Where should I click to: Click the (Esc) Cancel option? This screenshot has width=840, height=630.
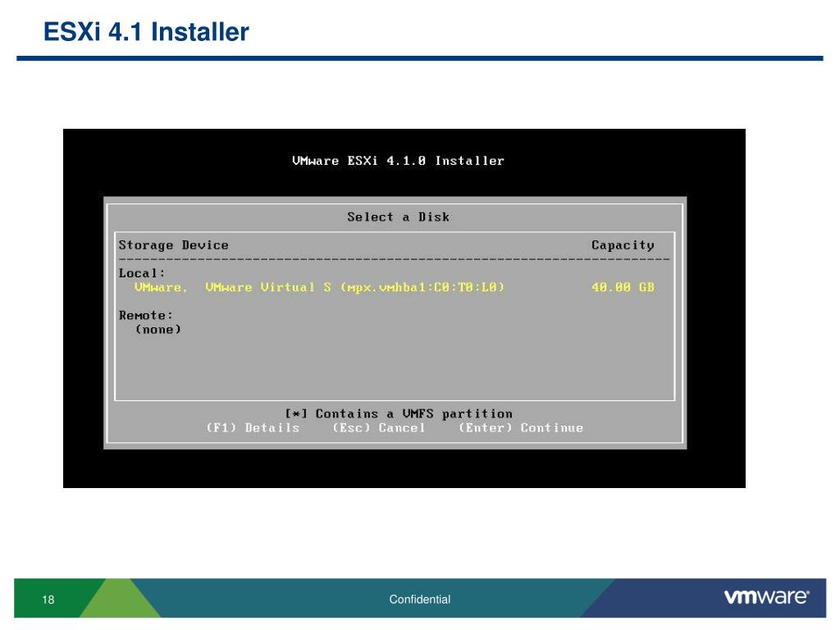click(x=379, y=428)
